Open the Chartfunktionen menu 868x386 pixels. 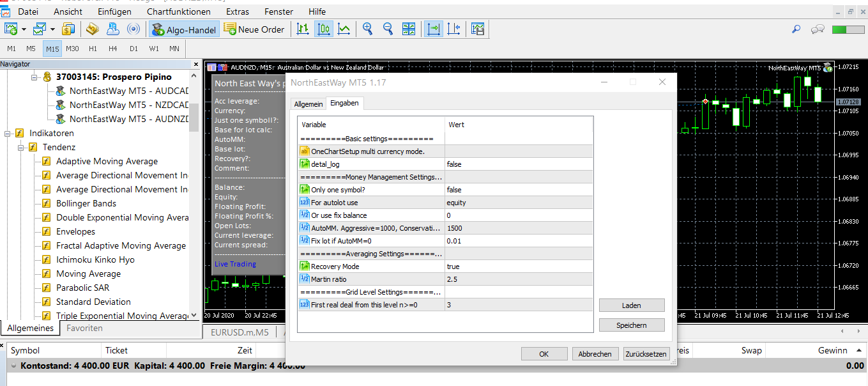[x=178, y=12]
